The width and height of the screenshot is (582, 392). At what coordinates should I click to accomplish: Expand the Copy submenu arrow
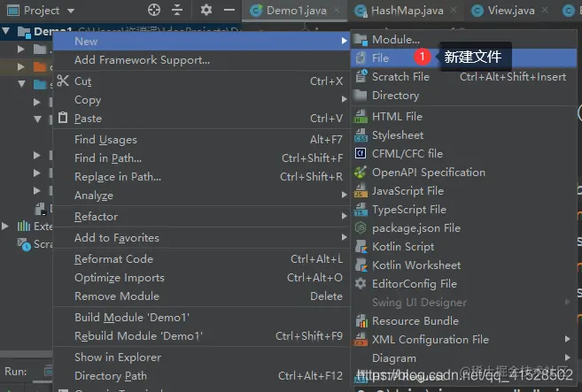click(x=344, y=99)
